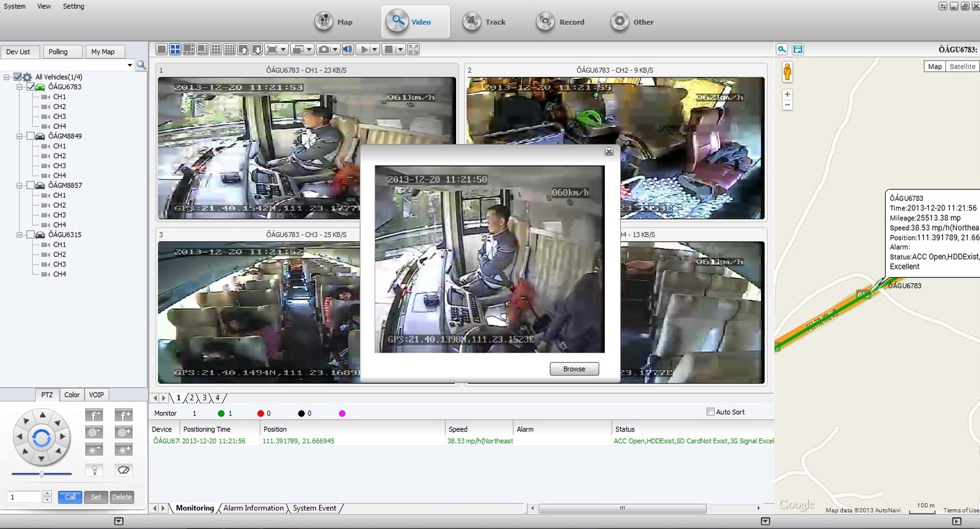Open the Setting menu
This screenshot has width=980, height=529.
(73, 6)
